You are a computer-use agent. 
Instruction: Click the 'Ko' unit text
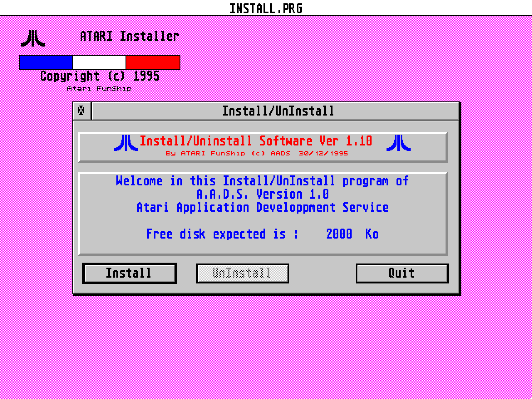tap(372, 234)
